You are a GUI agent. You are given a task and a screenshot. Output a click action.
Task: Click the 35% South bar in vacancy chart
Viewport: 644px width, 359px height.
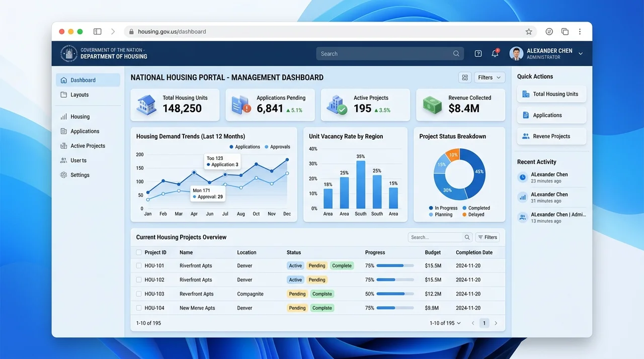(361, 185)
